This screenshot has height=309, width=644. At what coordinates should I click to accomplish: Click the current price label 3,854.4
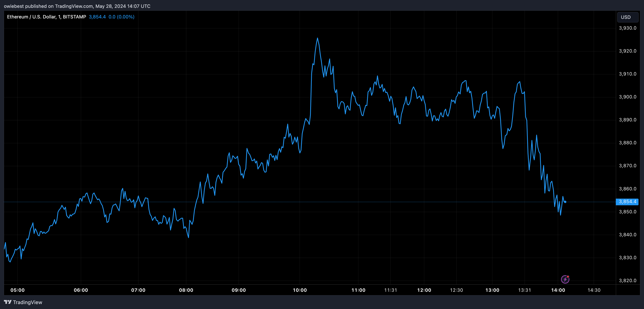coord(627,202)
